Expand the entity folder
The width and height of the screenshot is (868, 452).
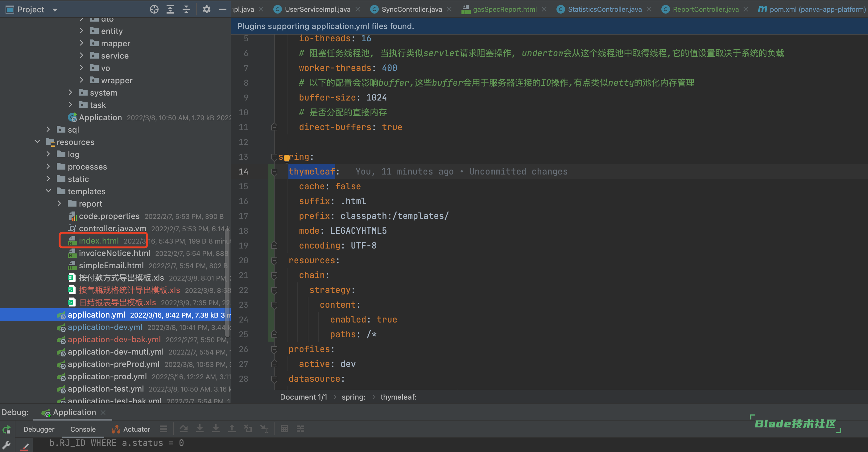click(x=81, y=31)
